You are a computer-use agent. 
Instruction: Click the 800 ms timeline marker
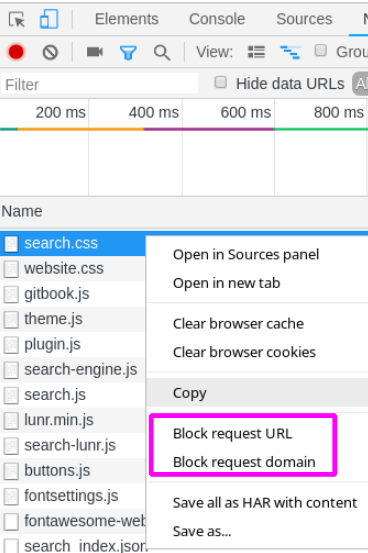pos(338,113)
